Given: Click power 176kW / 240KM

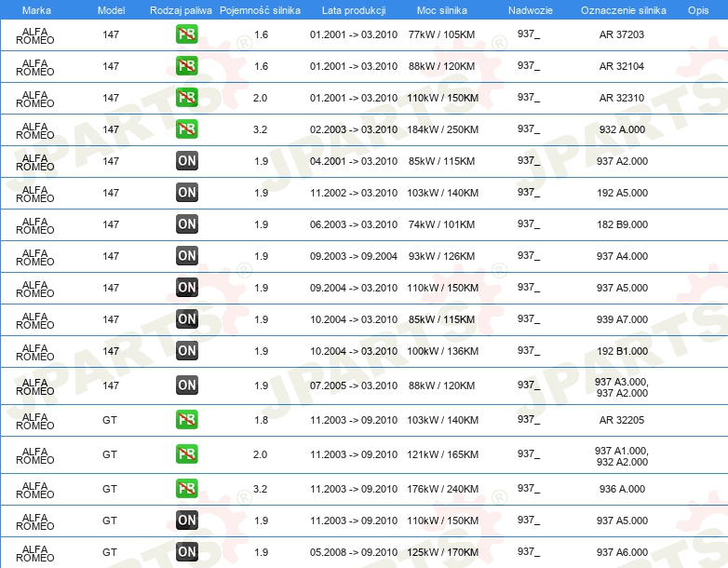Looking at the screenshot, I should pyautogui.click(x=442, y=489).
